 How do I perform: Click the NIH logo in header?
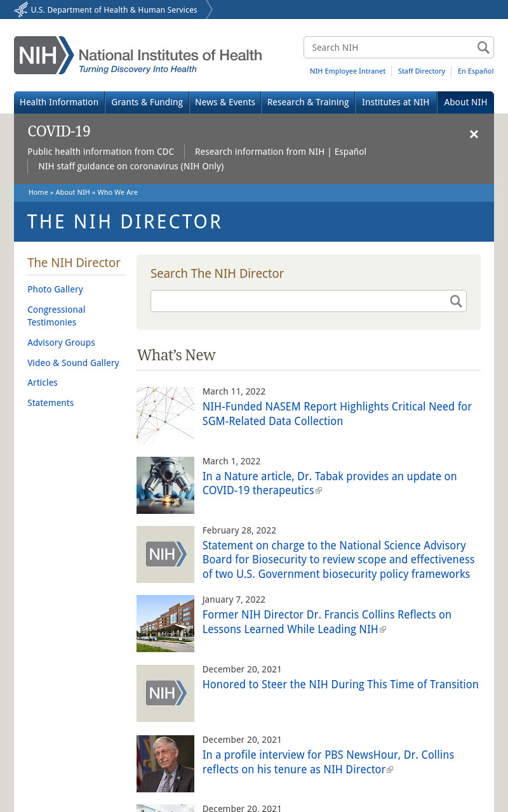[x=138, y=55]
